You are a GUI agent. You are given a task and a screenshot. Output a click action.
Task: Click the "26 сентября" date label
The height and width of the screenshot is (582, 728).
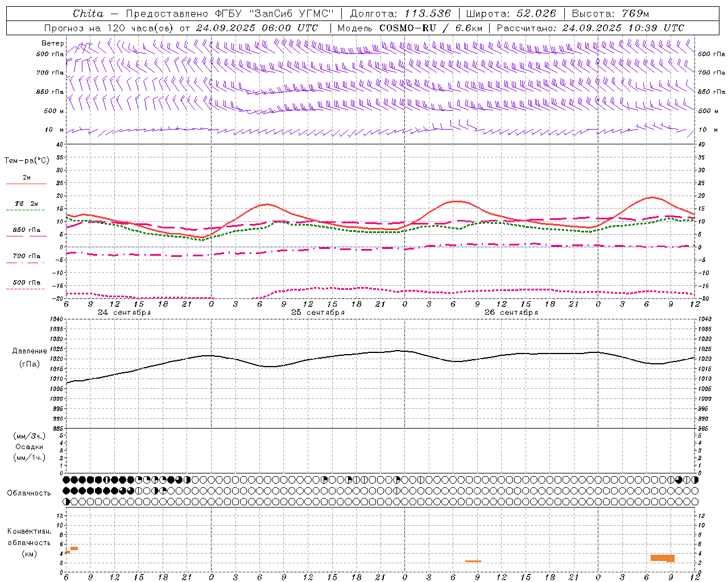(x=511, y=313)
